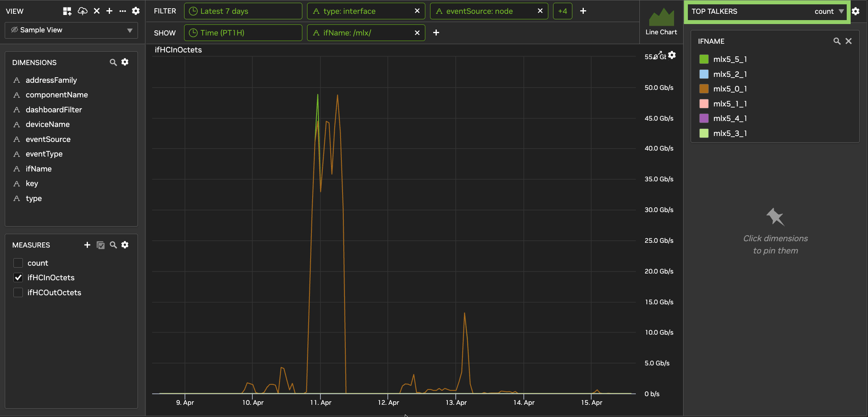Enable the count measure checkbox
Viewport: 868px width, 417px height.
(18, 263)
